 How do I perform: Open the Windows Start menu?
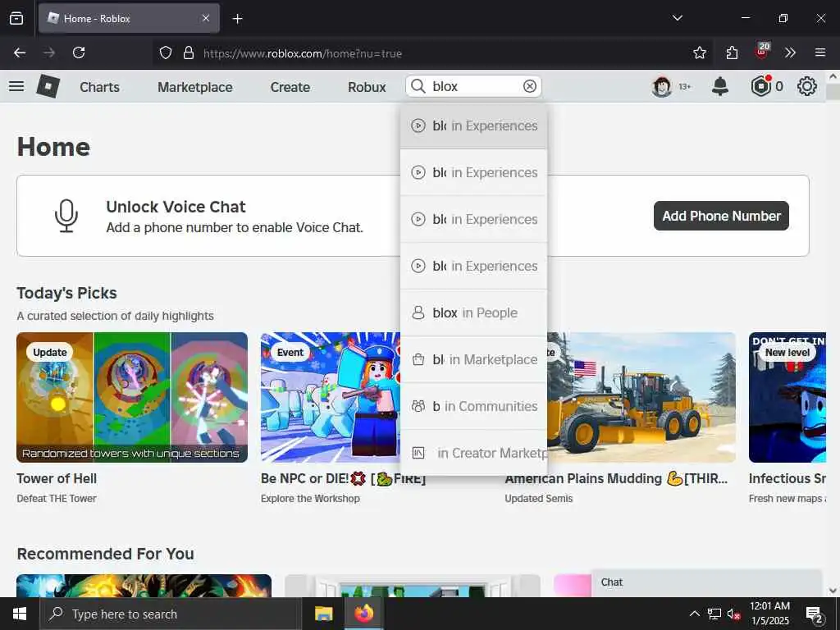pyautogui.click(x=20, y=614)
